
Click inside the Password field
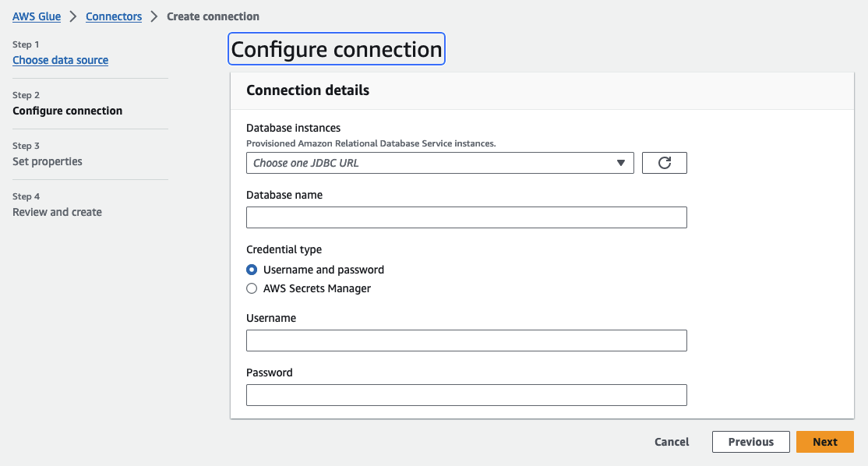pyautogui.click(x=466, y=395)
